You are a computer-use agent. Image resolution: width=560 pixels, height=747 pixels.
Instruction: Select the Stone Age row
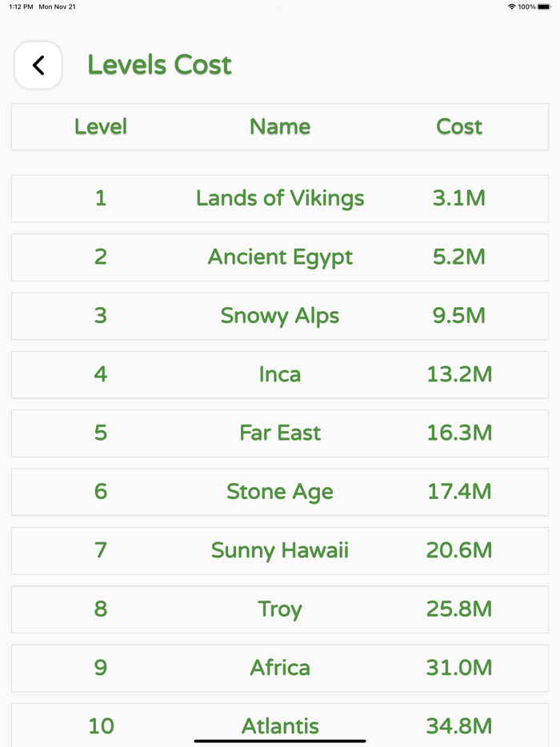[280, 492]
